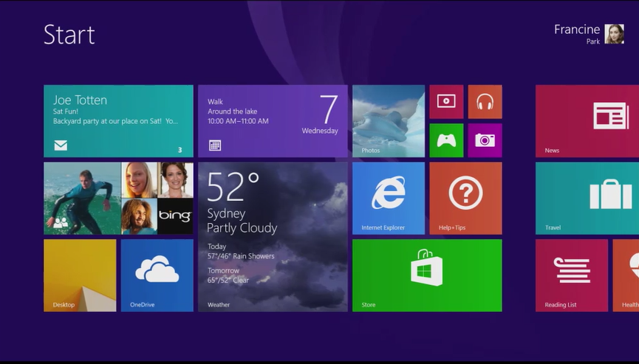Open the green Store tile
Viewport: 639px width, 364px height.
coord(427,275)
